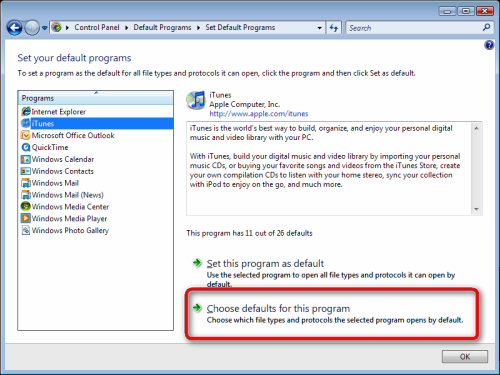
Task: Select the Windows Mail entry
Action: 55,183
